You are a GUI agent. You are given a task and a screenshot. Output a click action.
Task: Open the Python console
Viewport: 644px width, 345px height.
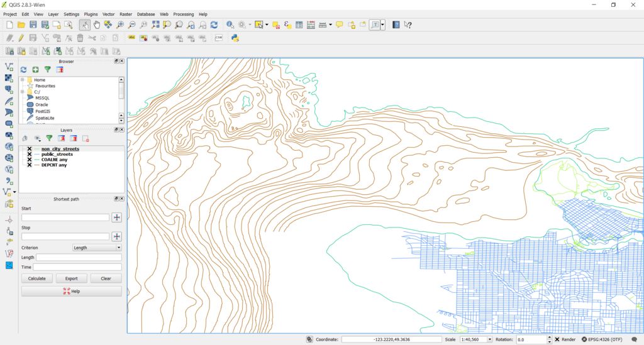pos(235,38)
